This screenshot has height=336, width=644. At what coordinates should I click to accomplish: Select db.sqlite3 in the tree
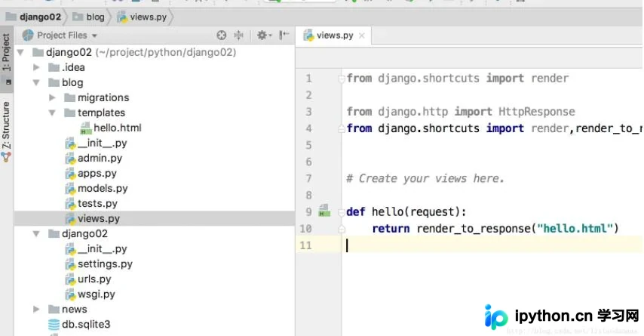86,325
